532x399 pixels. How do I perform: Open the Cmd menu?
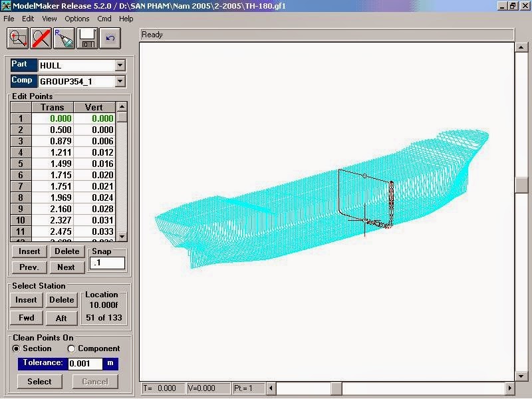tap(103, 19)
